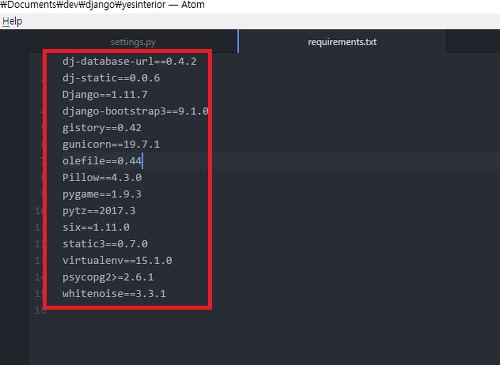Click the line django-bootstrap3==9.1.0
The width and height of the screenshot is (500, 365).
[x=135, y=111]
